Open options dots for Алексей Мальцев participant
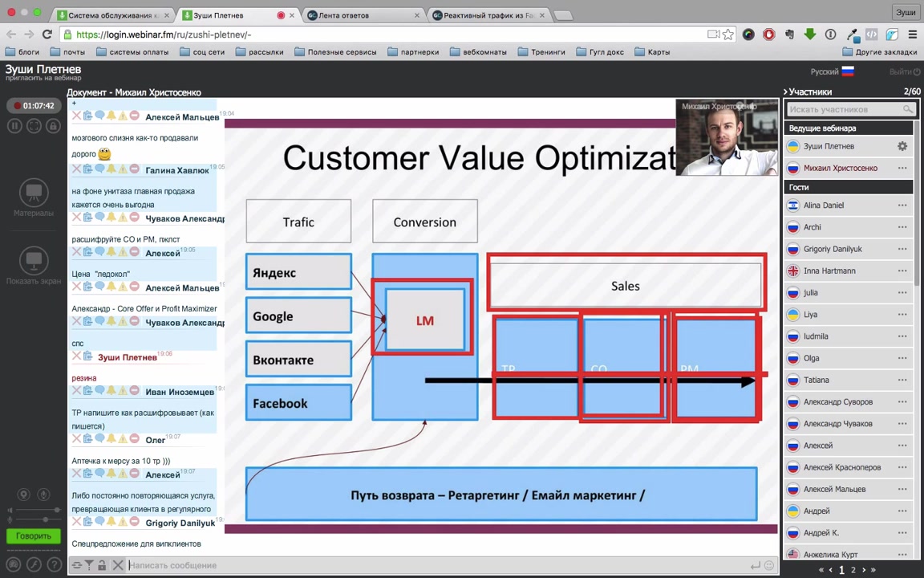The image size is (924, 578). tap(902, 489)
